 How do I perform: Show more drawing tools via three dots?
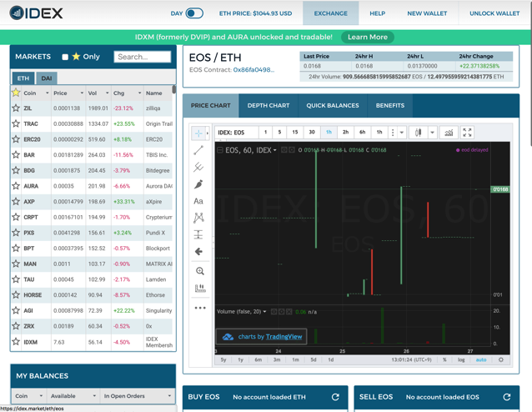pos(200,308)
